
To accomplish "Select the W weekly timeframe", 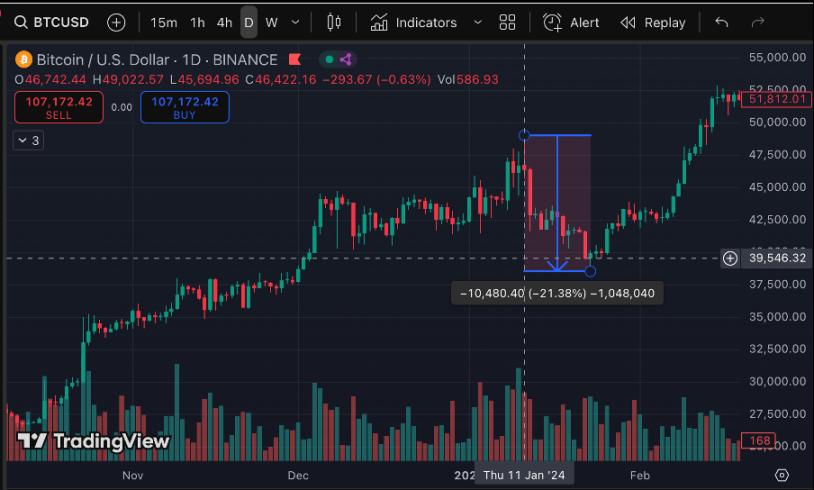I will click(271, 22).
